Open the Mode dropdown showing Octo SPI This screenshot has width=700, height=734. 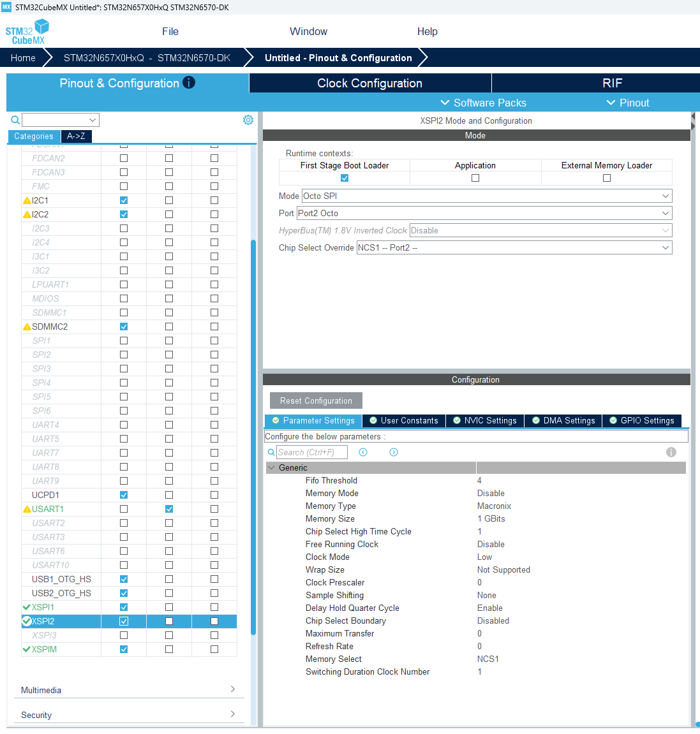487,196
